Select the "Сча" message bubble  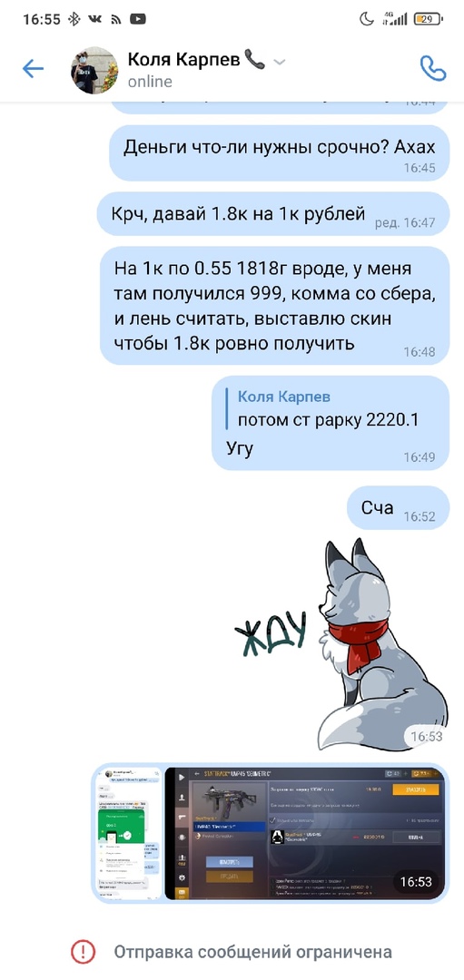[x=399, y=507]
